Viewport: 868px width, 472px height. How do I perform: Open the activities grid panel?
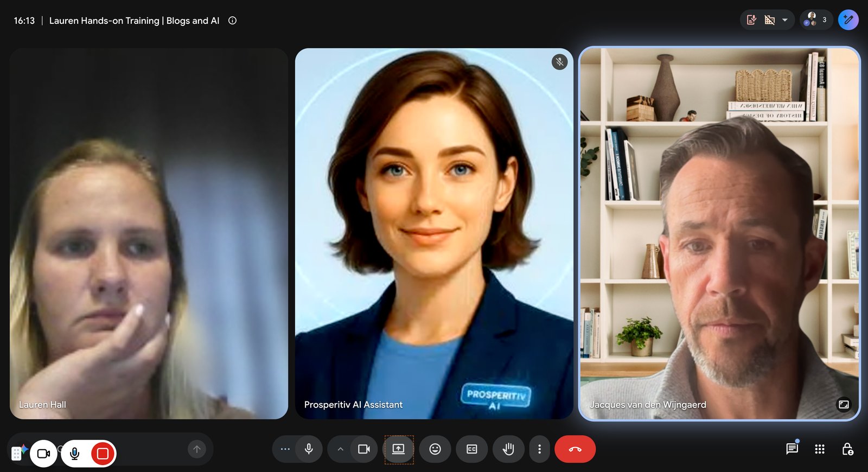(820, 449)
